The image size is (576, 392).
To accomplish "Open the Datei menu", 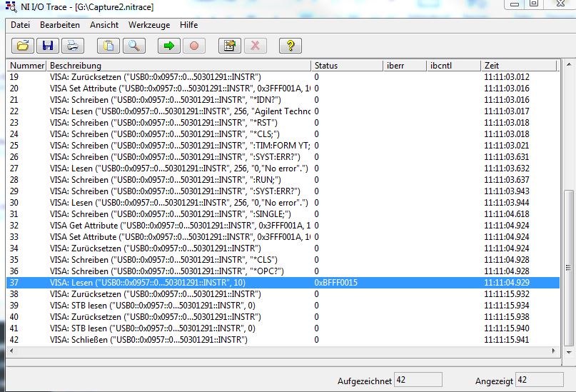I will click(20, 25).
